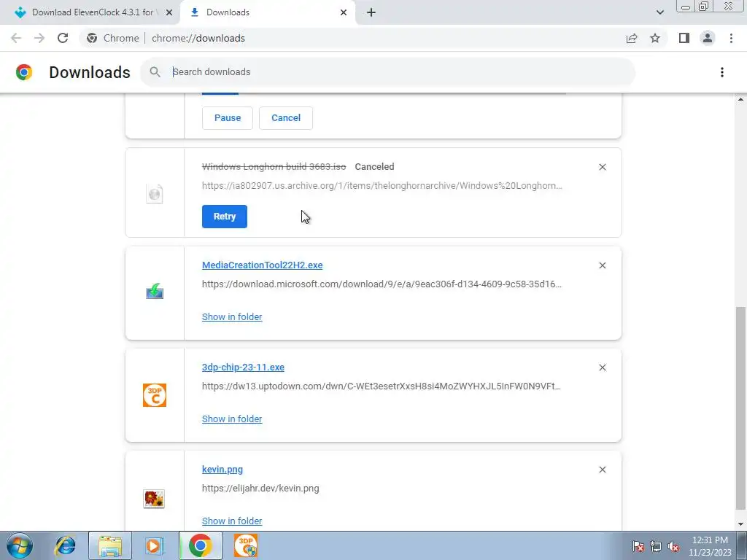The width and height of the screenshot is (747, 560).
Task: Open Windows Explorer from taskbar
Action: pos(110,545)
